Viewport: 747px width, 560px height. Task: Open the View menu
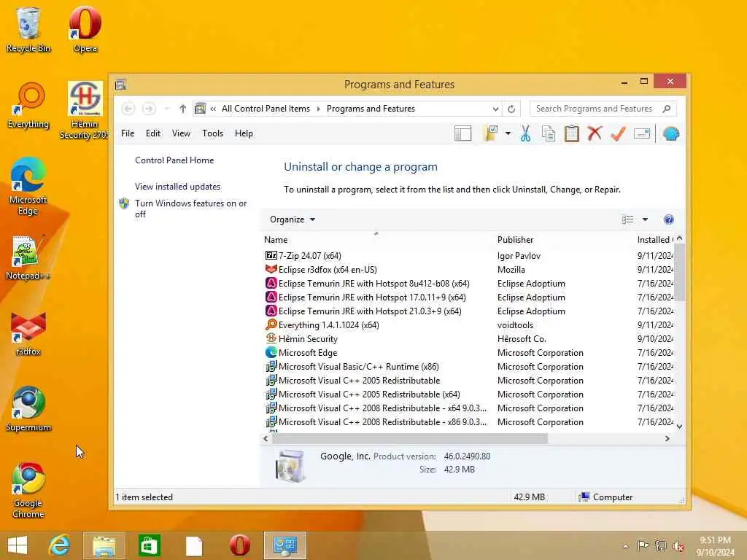(x=181, y=133)
